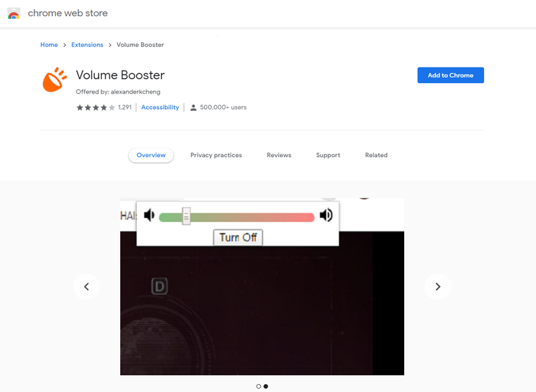The height and width of the screenshot is (392, 536).
Task: Open the Accessibility category link
Action: [160, 107]
